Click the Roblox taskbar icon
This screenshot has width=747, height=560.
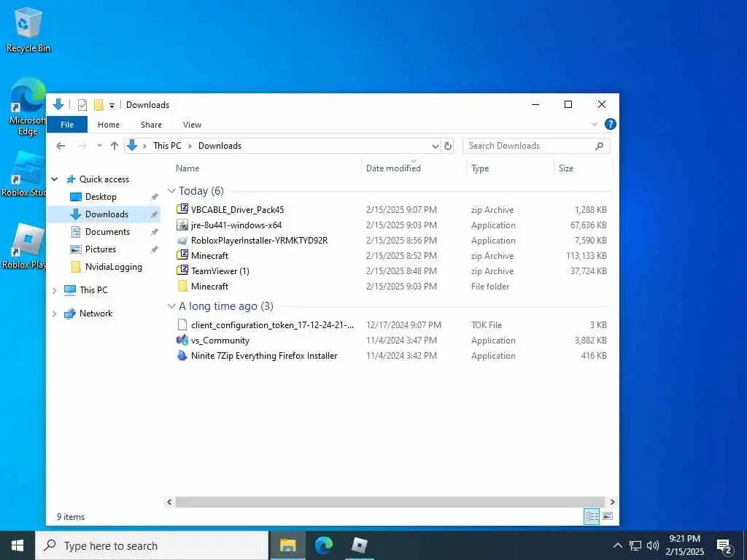359,545
